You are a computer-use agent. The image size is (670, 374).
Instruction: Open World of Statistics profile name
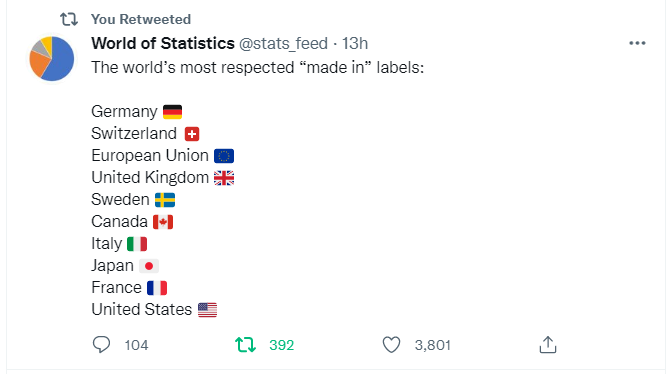coord(163,43)
